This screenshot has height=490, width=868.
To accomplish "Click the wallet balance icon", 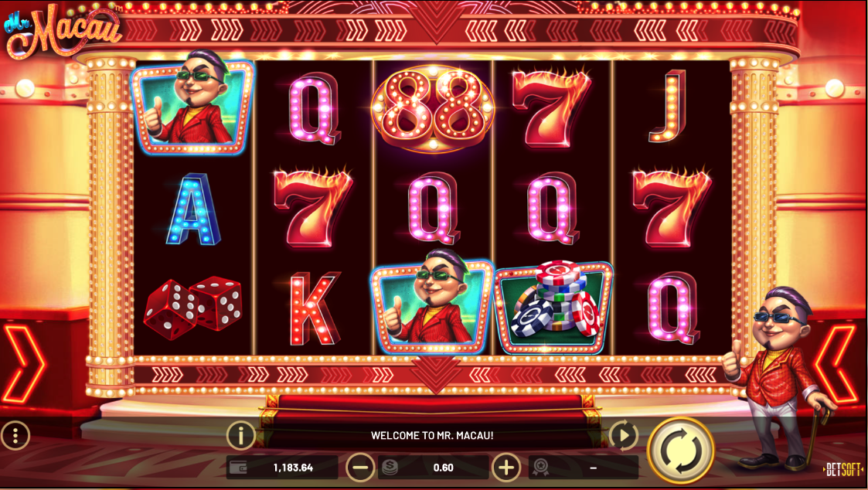I will 238,468.
